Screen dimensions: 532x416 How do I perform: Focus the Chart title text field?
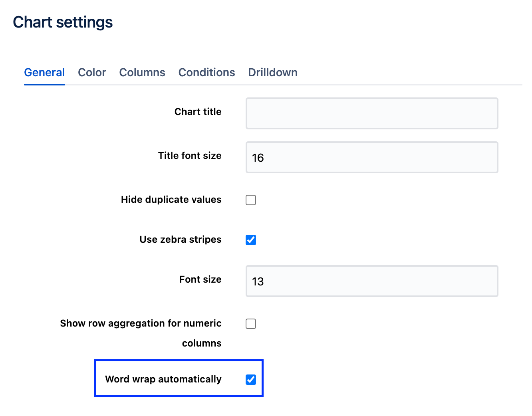click(371, 113)
